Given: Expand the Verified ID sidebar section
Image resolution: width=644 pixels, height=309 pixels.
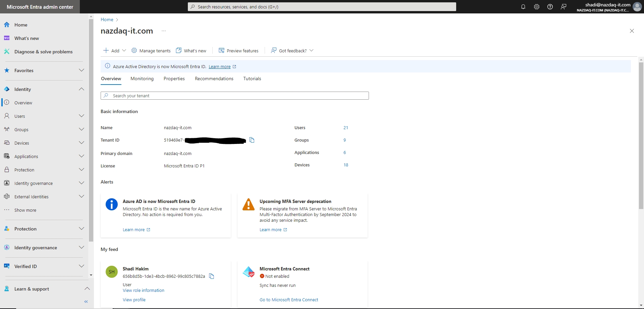Looking at the screenshot, I should coord(81,266).
